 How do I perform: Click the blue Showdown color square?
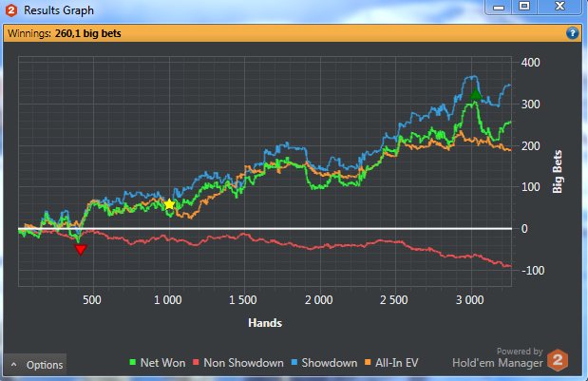(294, 363)
